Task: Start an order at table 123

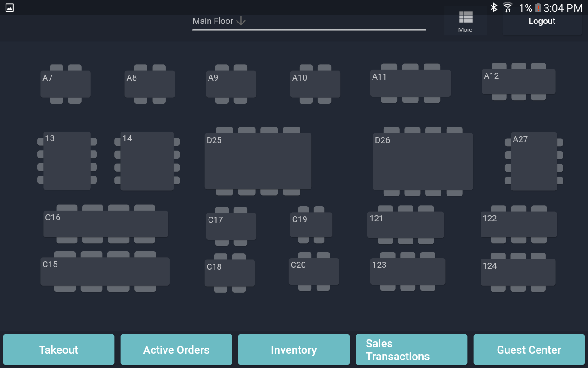Action: 407,271
